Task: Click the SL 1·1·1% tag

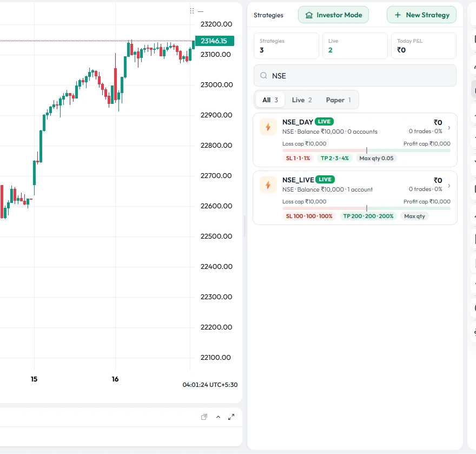Action: (298, 158)
